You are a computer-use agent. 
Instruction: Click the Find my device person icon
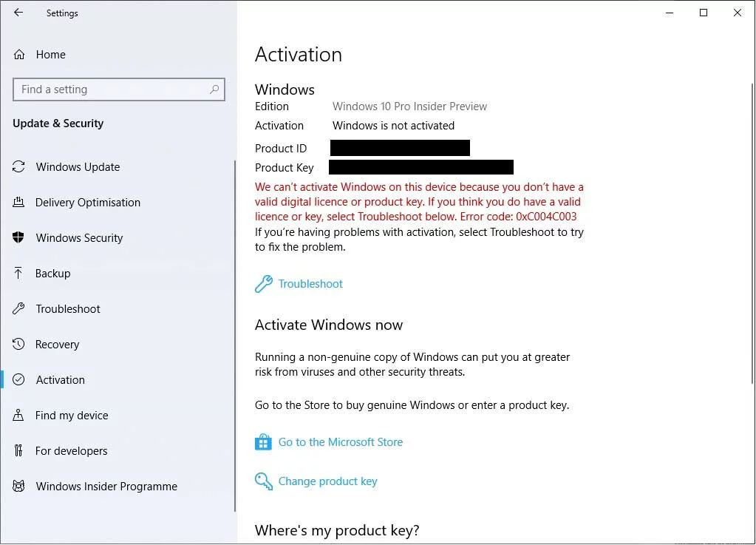(18, 415)
